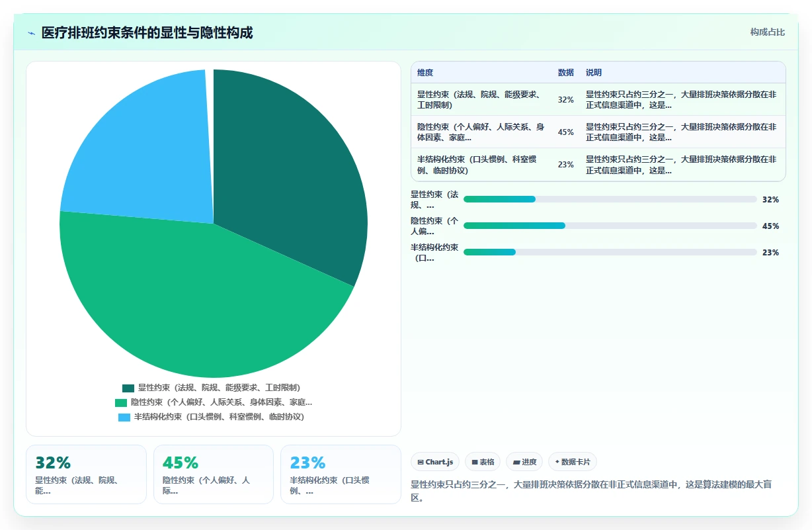The height and width of the screenshot is (530, 812).
Task: Click the 维度 column header
Action: coord(425,73)
